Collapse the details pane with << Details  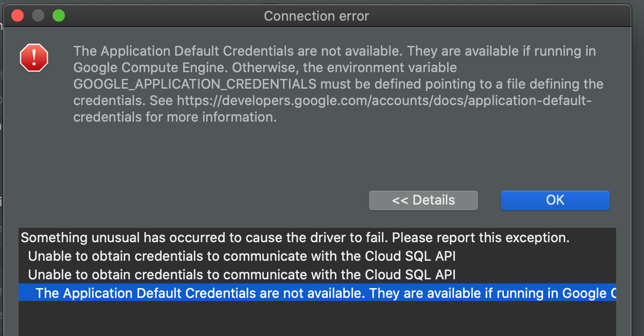pos(423,200)
